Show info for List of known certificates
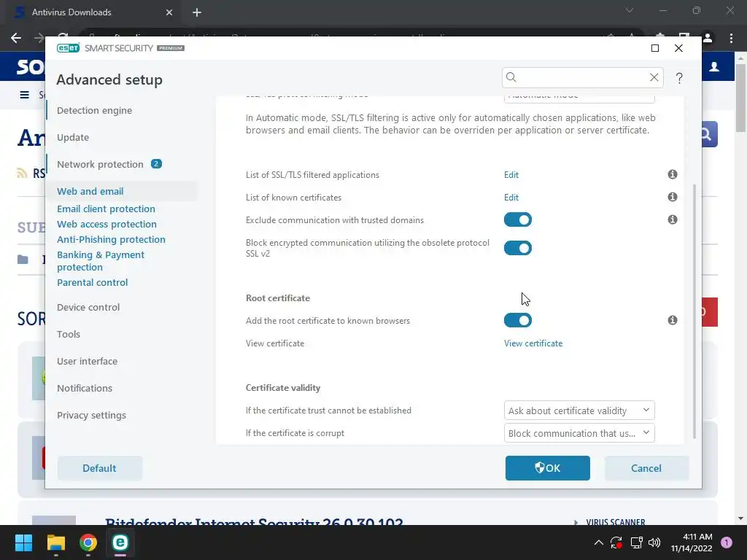 click(672, 197)
